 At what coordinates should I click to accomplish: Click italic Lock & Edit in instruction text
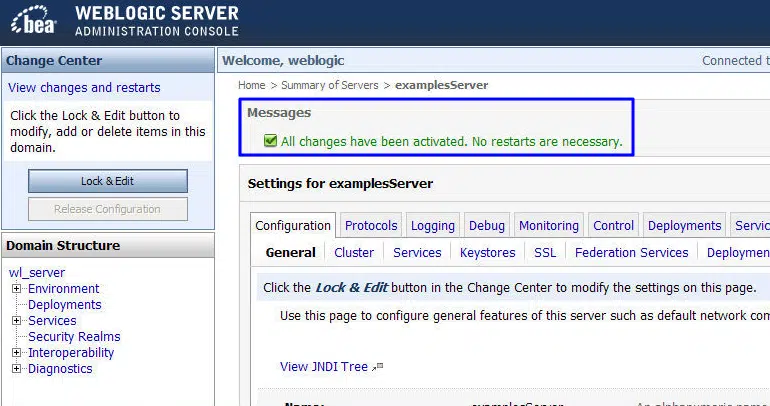click(x=352, y=287)
